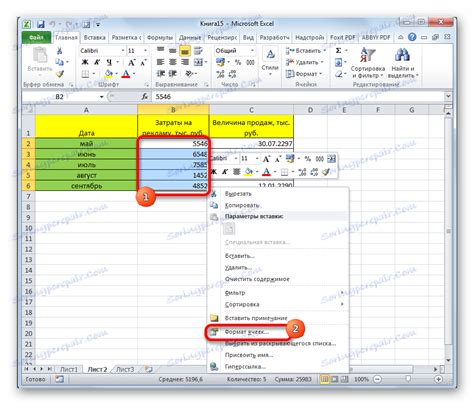Open the Удалить cells dropdown in ribbon
474x405 pixels.
305,62
